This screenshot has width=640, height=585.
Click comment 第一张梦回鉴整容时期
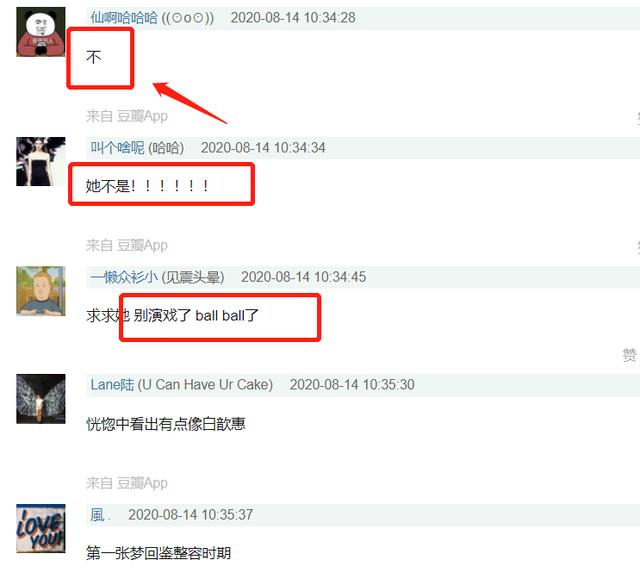click(158, 553)
